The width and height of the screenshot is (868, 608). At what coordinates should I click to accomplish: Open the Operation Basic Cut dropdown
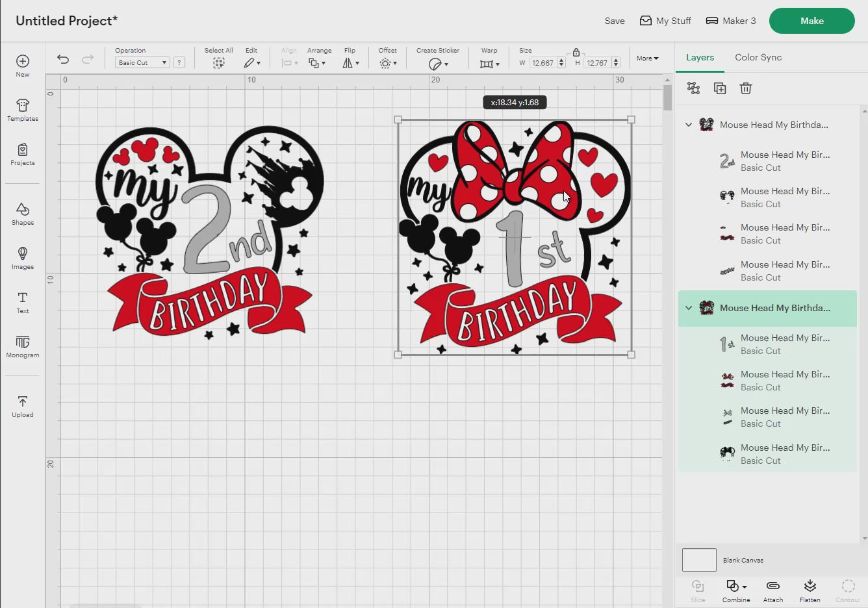(142, 62)
